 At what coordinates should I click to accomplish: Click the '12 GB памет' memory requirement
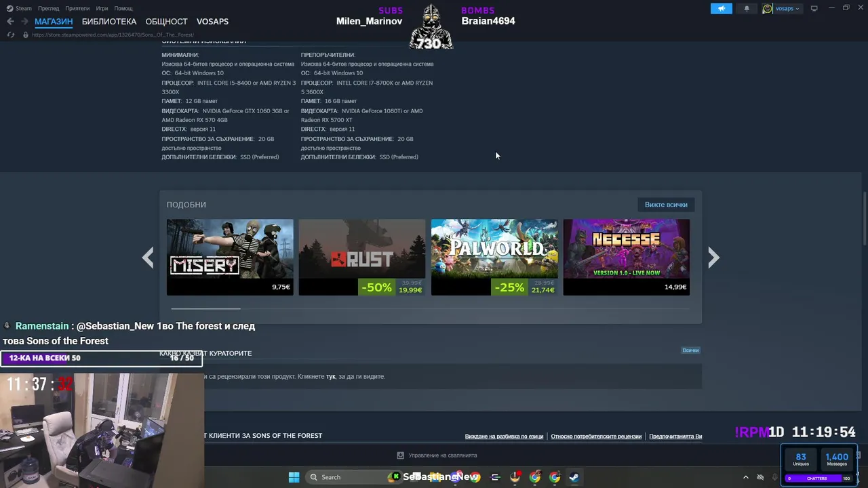click(x=201, y=101)
